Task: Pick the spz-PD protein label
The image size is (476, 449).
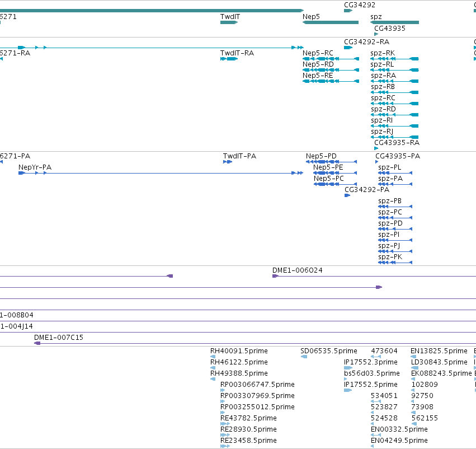Action: [390, 223]
